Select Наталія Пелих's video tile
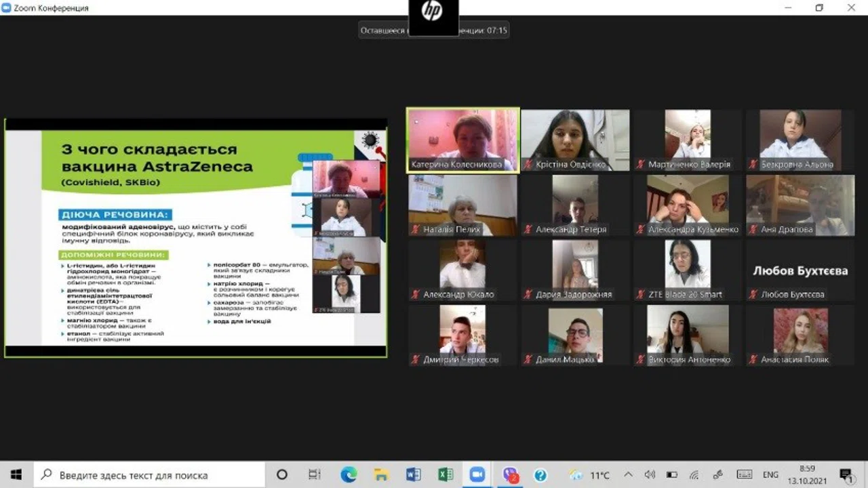 [462, 205]
